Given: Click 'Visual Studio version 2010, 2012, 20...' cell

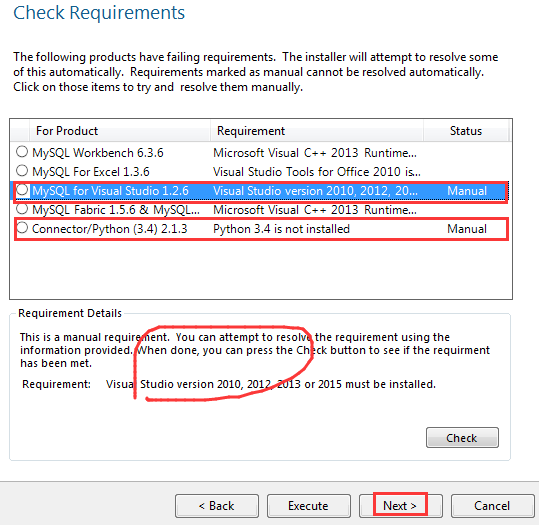Looking at the screenshot, I should click(x=315, y=191).
